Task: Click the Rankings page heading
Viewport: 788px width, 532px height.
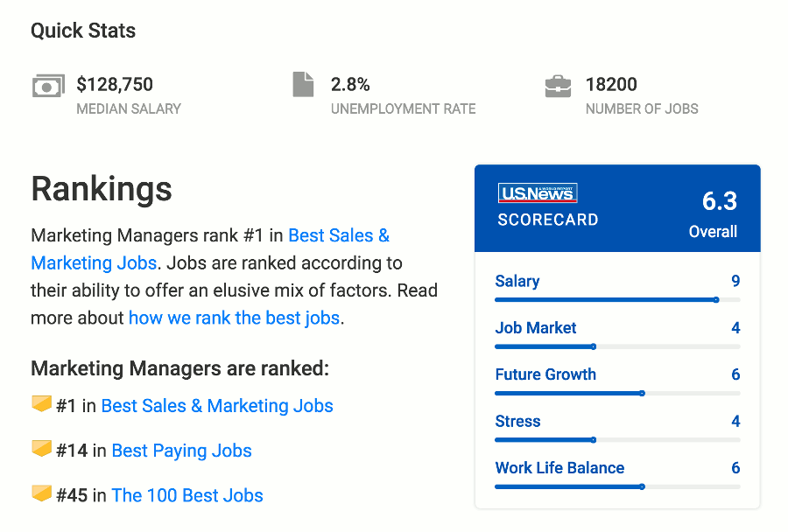Action: click(101, 189)
